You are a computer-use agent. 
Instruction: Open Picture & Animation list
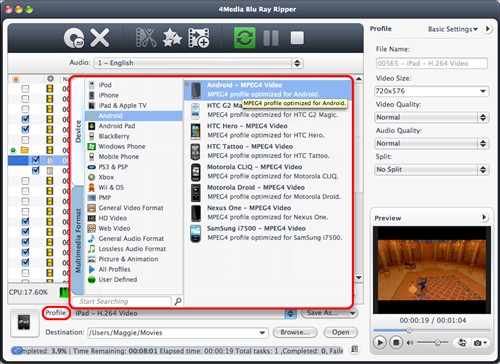[133, 259]
